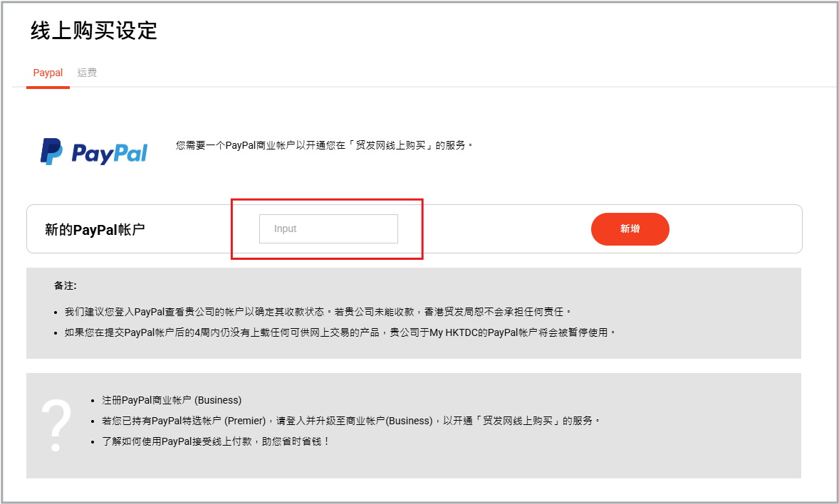Screen dimensions: 839x504
Task: Click the note about 收款状态 in PayPal
Action: (318, 312)
